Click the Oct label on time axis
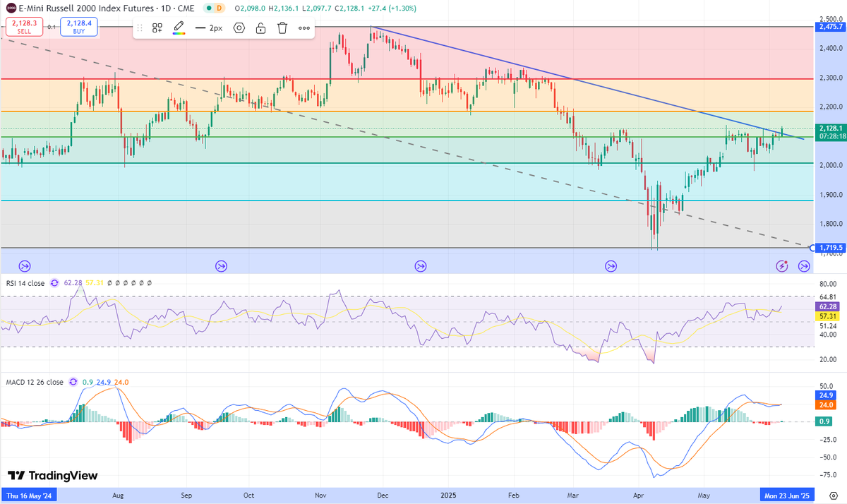 [x=248, y=496]
